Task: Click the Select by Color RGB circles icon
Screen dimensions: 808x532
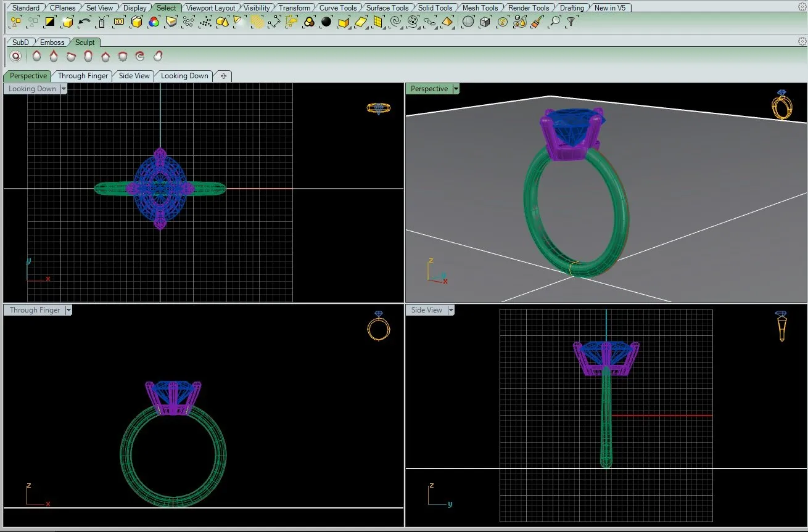Action: click(x=154, y=22)
